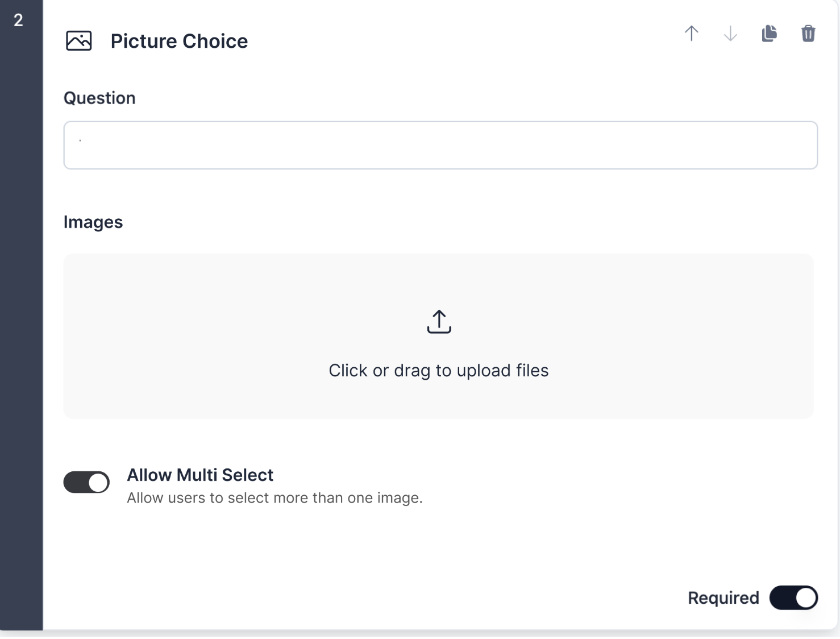840x639 pixels.
Task: Click the Required label text
Action: pyautogui.click(x=723, y=597)
